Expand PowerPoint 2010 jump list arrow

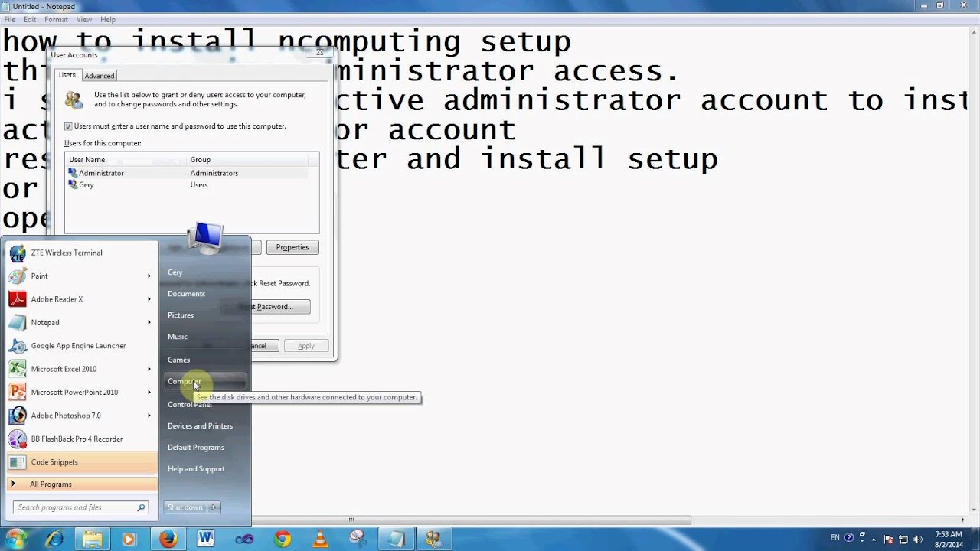(x=149, y=392)
